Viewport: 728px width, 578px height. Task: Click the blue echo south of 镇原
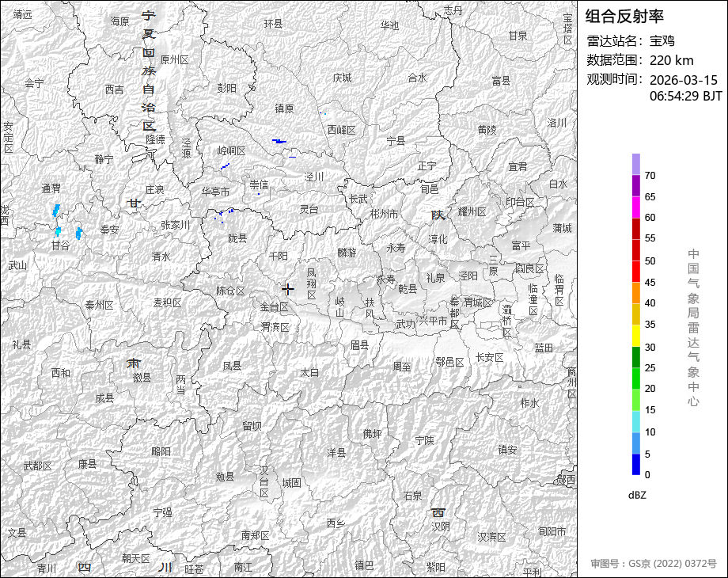point(279,141)
